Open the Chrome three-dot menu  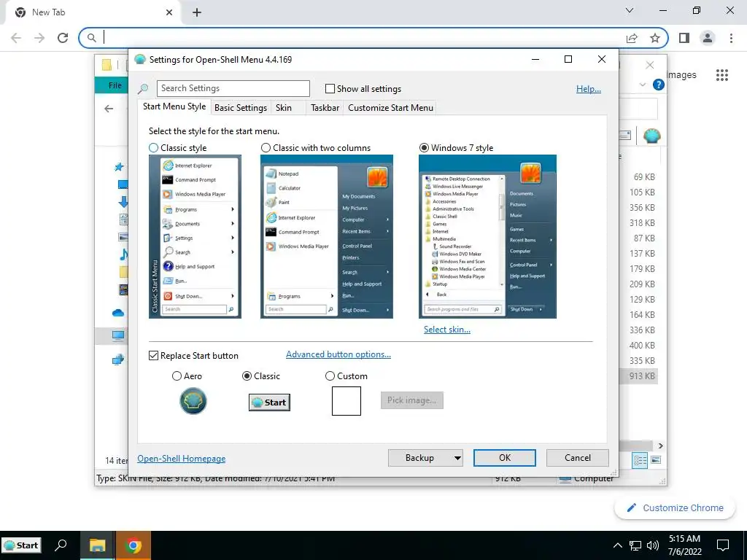pos(731,38)
